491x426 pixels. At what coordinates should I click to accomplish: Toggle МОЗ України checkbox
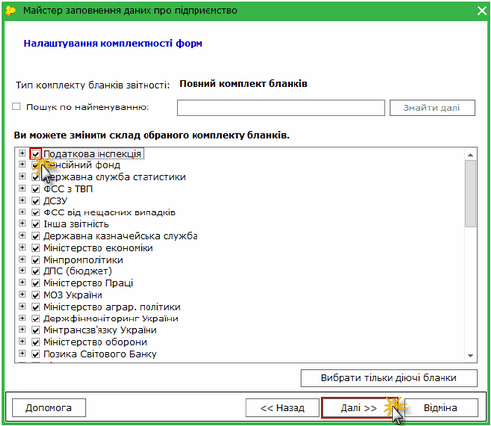coord(36,295)
